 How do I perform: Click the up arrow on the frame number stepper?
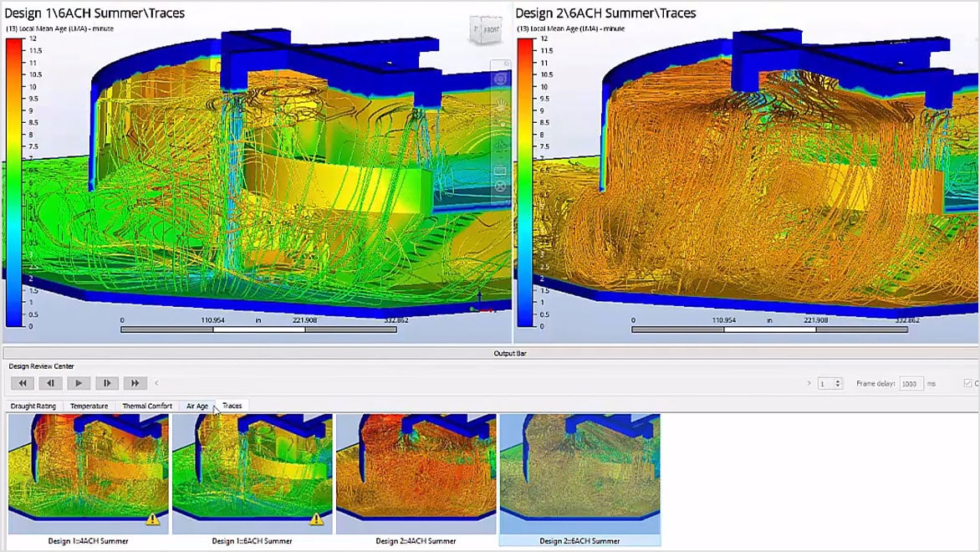[x=839, y=380]
